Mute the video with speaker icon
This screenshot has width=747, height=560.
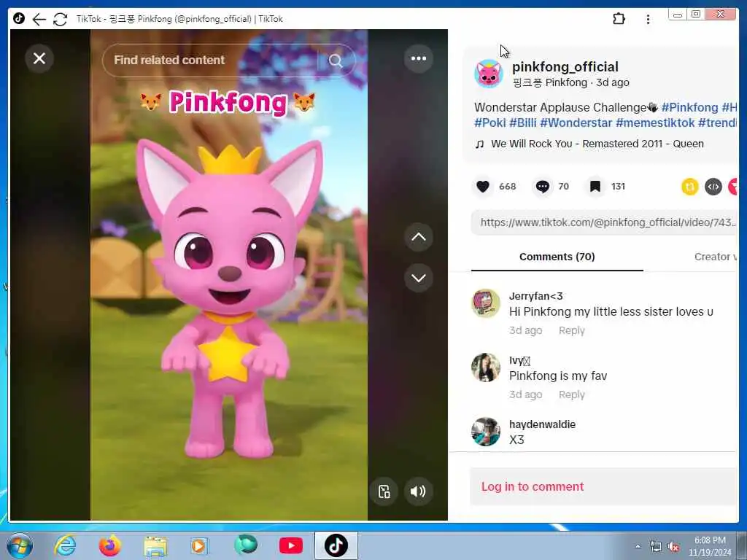[418, 491]
